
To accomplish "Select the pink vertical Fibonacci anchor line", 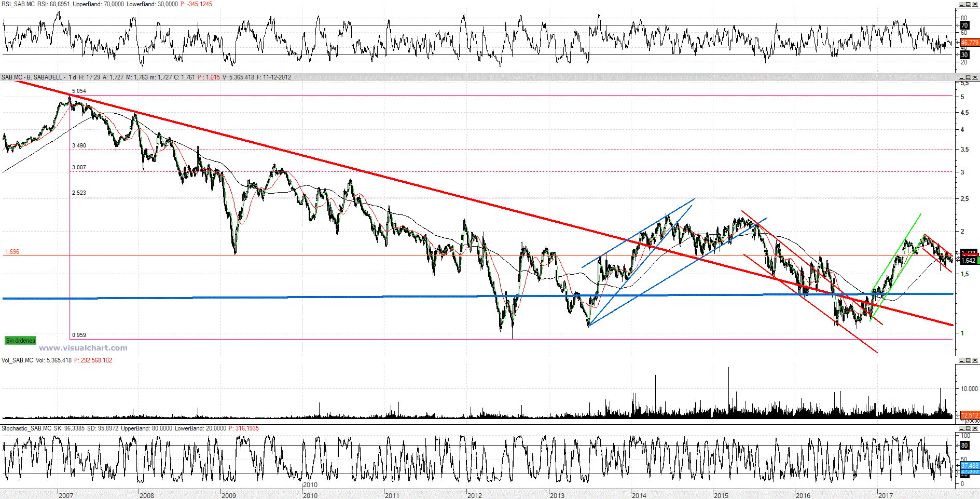I will (70, 218).
